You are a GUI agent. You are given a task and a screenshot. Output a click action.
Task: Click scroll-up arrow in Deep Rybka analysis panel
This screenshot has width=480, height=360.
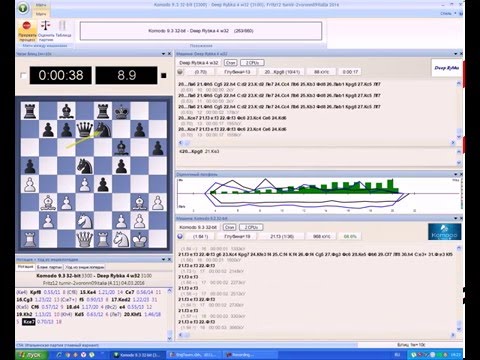459,84
